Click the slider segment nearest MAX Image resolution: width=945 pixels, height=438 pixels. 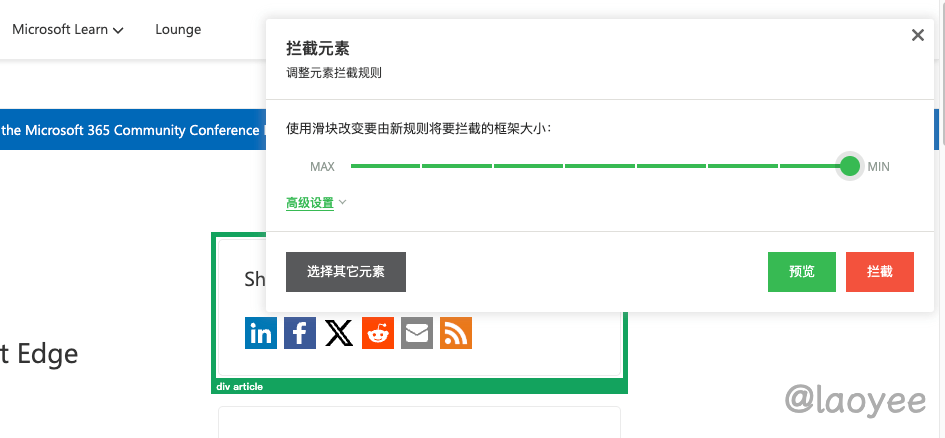[x=385, y=166]
